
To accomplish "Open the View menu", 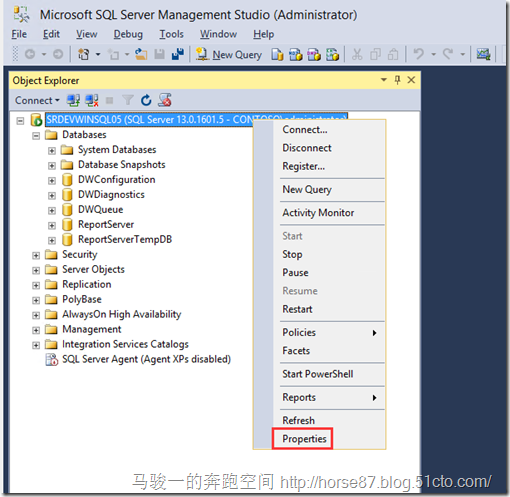I will tap(87, 34).
